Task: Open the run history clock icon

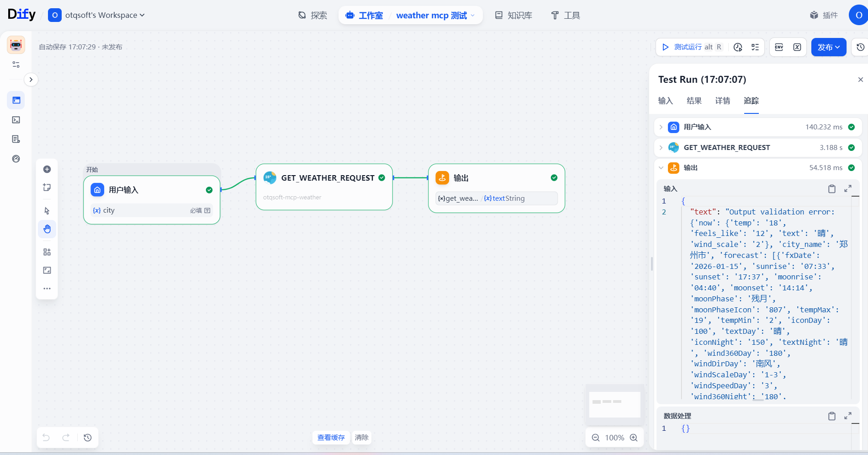Action: point(738,47)
